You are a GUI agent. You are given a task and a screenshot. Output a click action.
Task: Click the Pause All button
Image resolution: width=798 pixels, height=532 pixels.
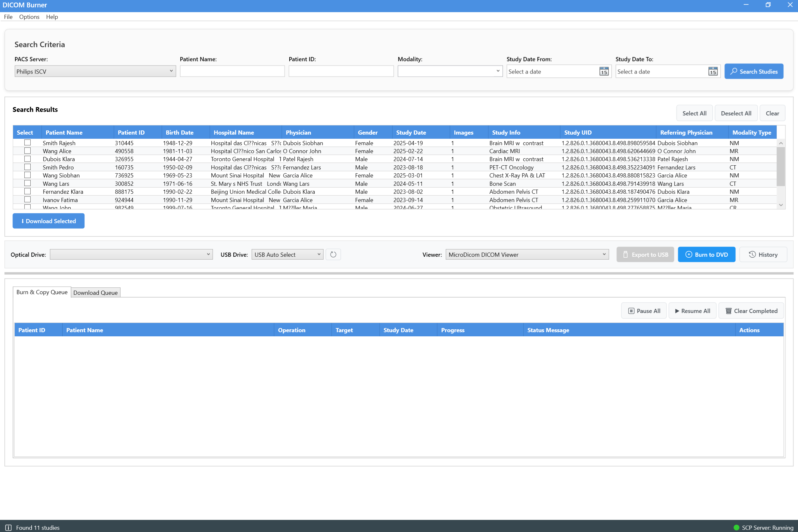(644, 311)
